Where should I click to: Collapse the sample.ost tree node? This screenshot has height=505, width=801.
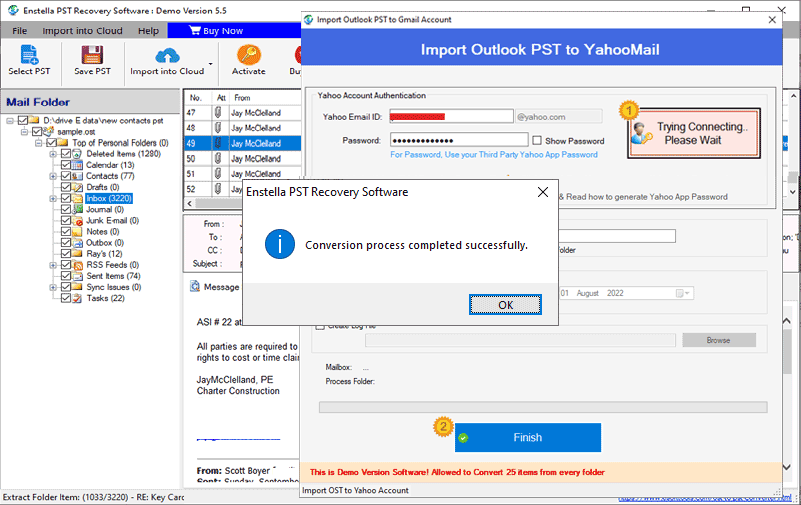click(x=24, y=132)
